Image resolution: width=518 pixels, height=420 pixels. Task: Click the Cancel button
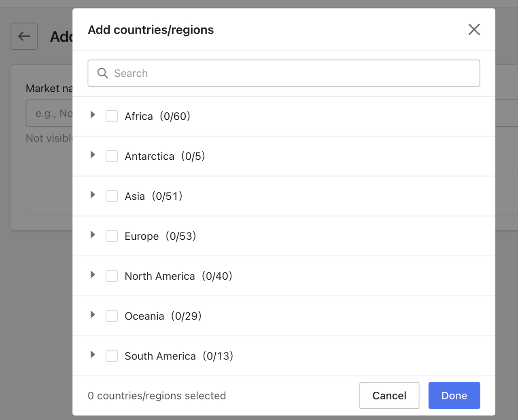[389, 395]
